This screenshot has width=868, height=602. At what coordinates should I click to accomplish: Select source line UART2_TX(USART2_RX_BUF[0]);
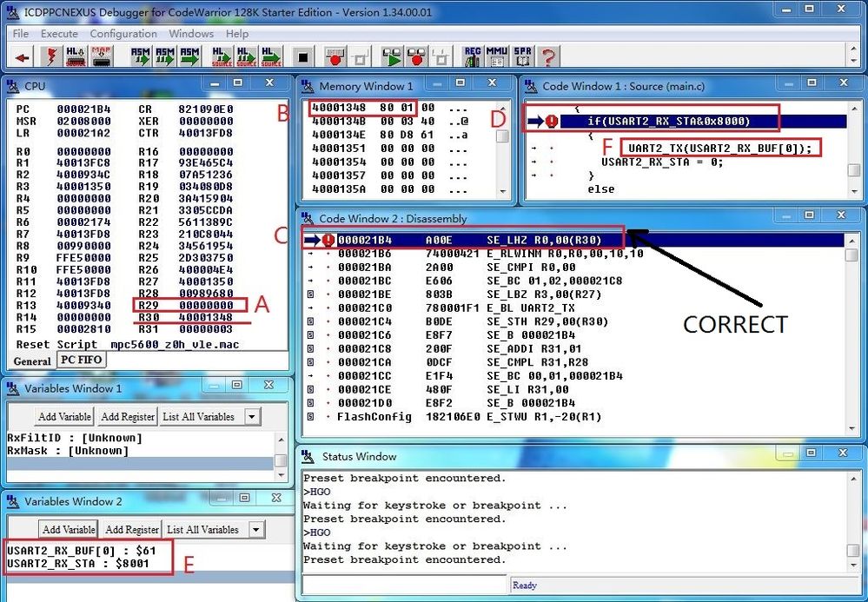[720, 149]
